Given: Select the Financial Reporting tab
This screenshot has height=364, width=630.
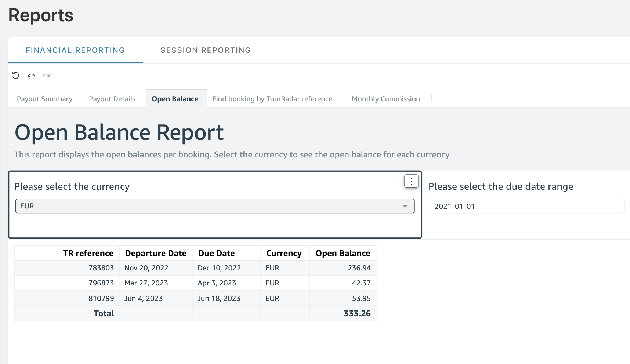Looking at the screenshot, I should [x=75, y=50].
